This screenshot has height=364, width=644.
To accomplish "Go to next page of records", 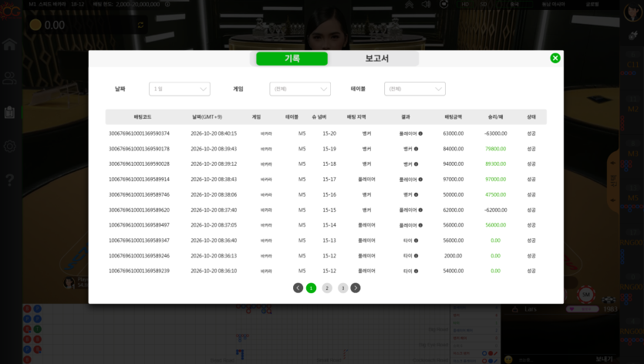I will pos(356,288).
